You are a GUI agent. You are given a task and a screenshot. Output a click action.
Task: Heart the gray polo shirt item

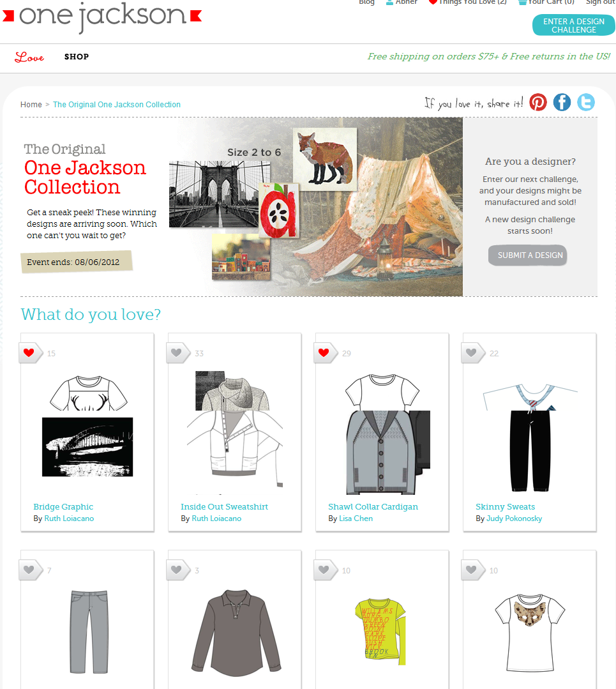coord(177,570)
